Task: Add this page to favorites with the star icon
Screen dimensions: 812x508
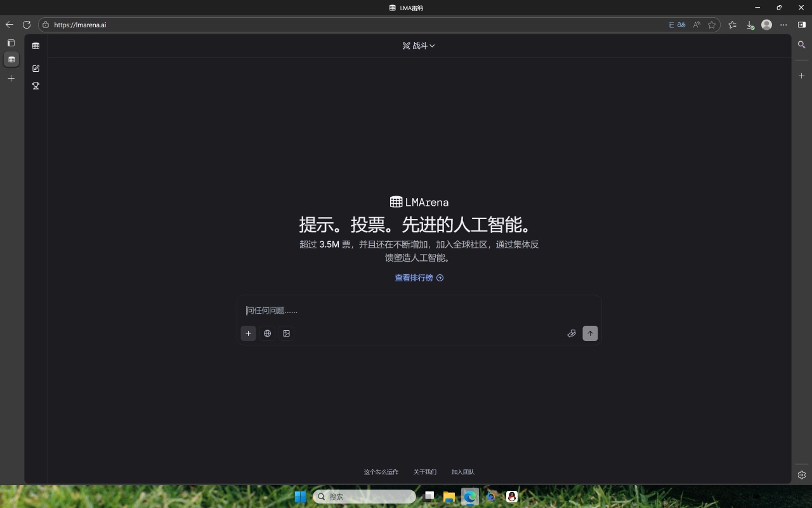Action: 712,25
